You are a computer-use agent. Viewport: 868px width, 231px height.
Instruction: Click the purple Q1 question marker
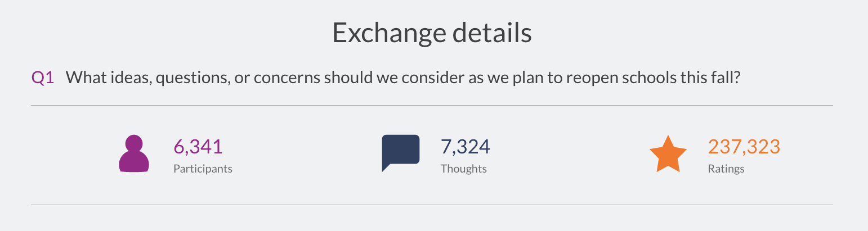pos(43,78)
